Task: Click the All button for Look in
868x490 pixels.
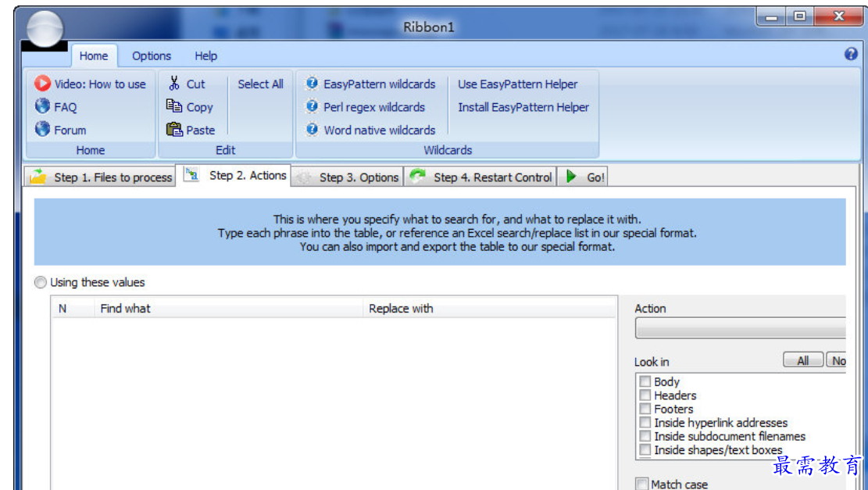Action: point(802,360)
